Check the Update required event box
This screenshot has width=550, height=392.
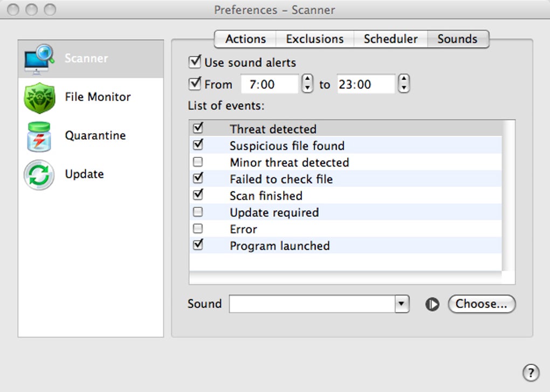click(198, 212)
